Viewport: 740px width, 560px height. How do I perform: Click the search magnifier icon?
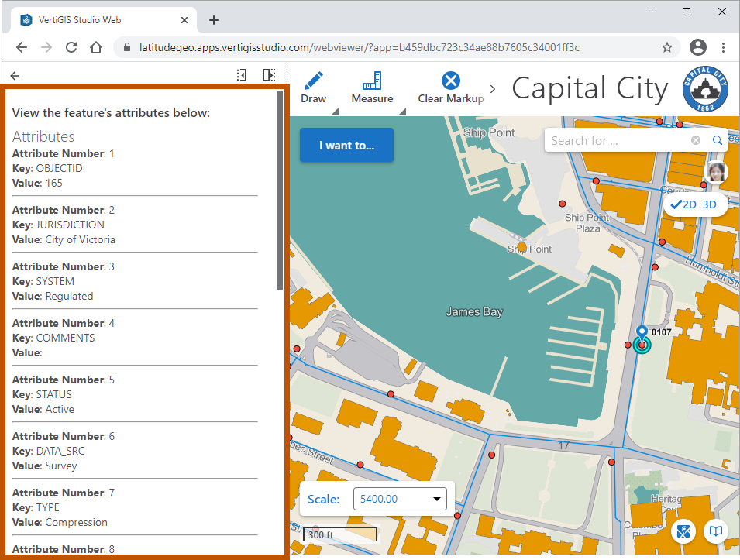coord(718,140)
